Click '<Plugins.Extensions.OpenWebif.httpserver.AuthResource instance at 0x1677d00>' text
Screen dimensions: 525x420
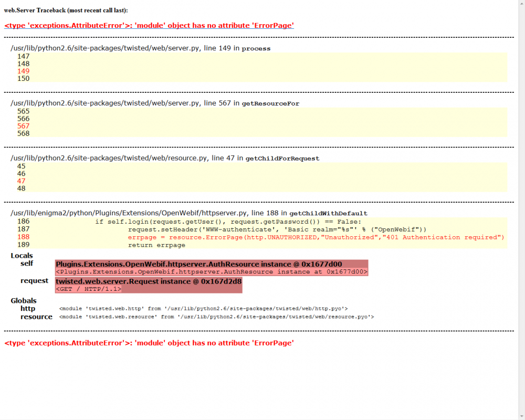point(212,271)
